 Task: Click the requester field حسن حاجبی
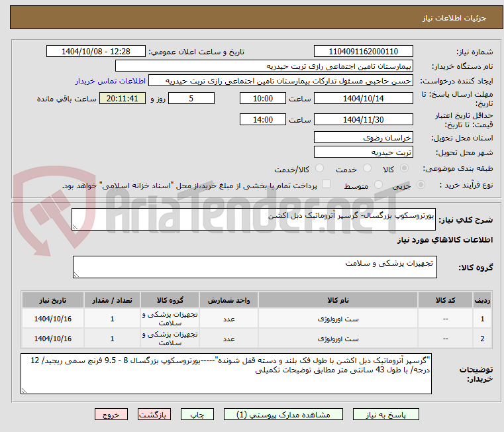pyautogui.click(x=281, y=81)
